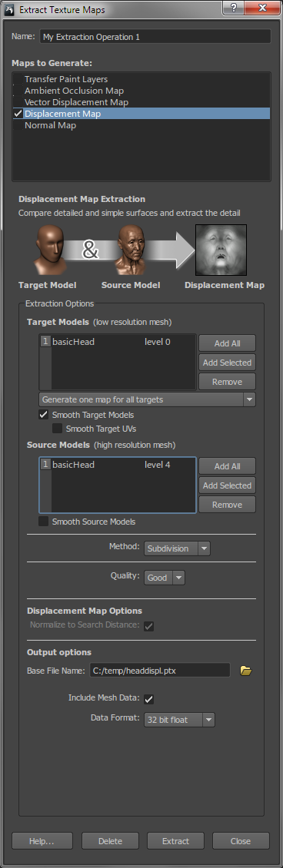Select basicHead level 0 in Target Models list
Viewport: 283px width, 868px height.
[x=118, y=342]
